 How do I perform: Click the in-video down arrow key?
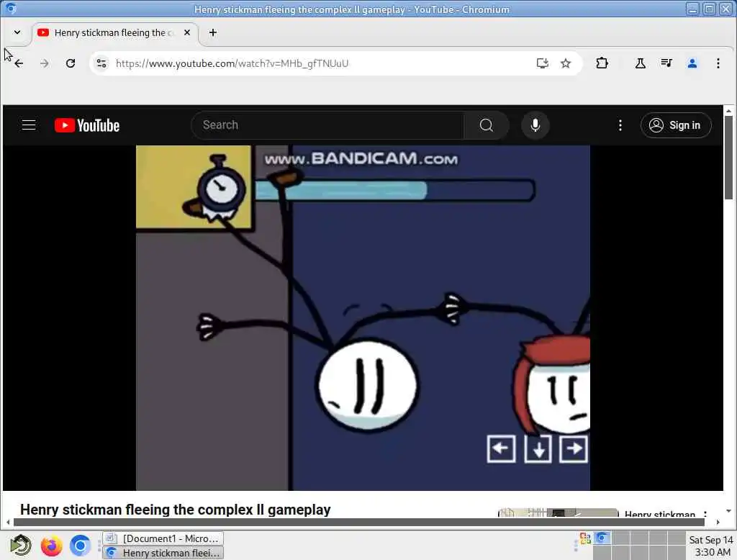538,448
